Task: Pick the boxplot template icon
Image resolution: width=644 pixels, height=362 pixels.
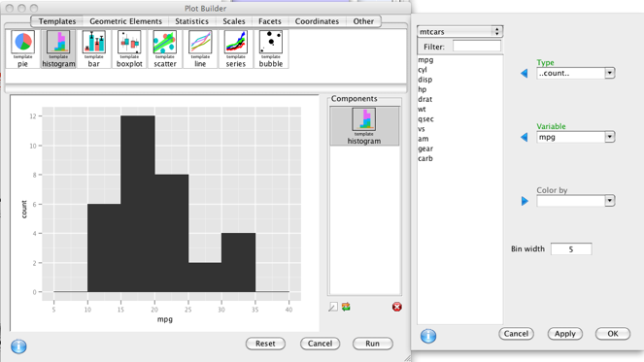Action: (129, 49)
